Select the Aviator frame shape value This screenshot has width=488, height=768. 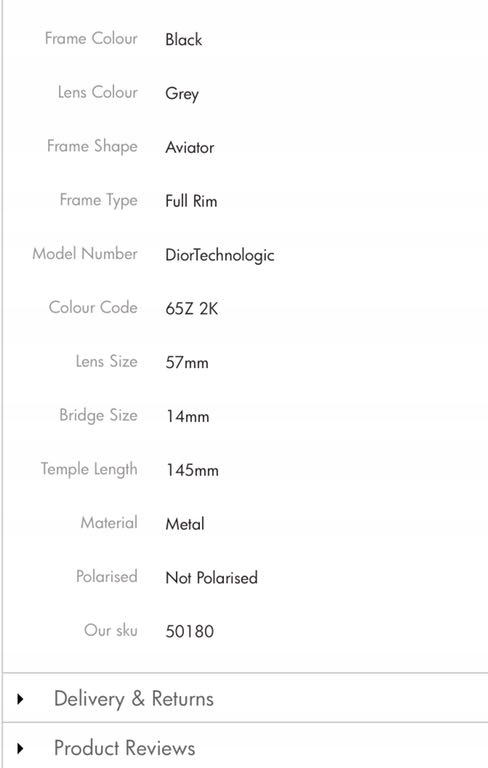pyautogui.click(x=190, y=147)
